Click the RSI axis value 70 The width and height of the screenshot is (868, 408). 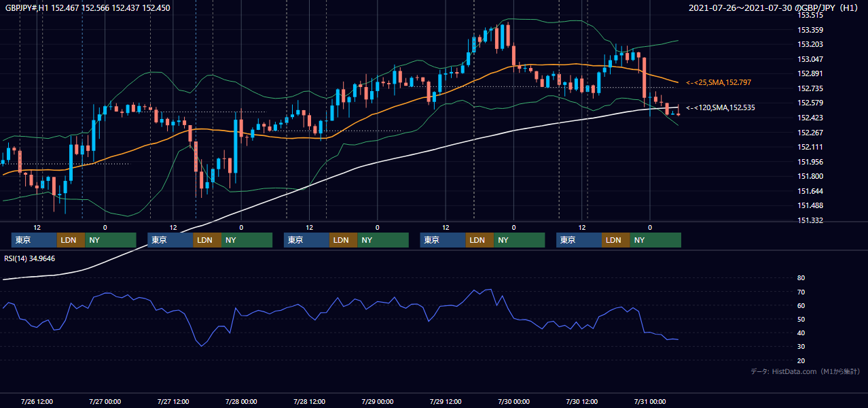(801, 292)
